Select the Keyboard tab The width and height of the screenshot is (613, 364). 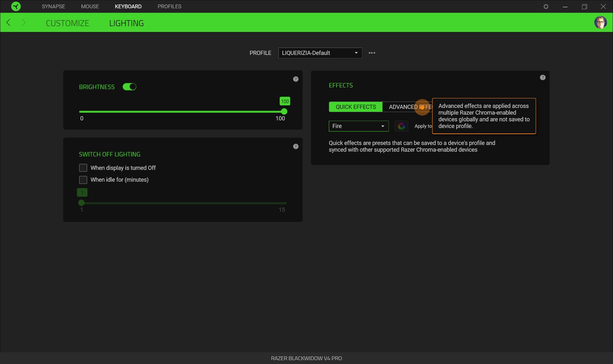click(x=128, y=7)
